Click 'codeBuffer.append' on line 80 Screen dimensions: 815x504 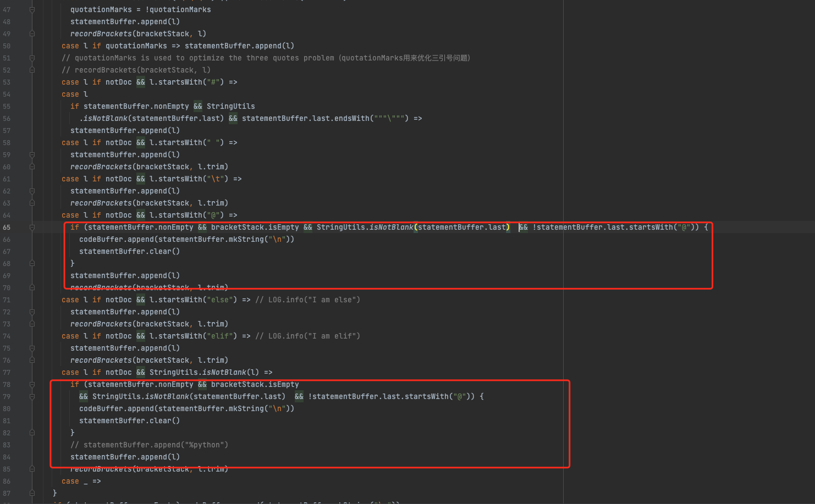coord(117,409)
